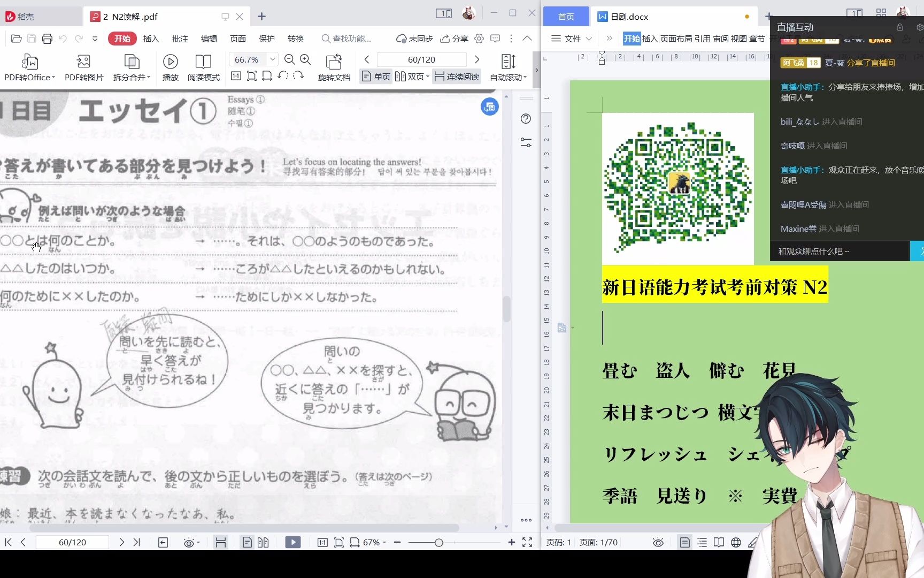Toggle 双页 double page view
924x578 pixels.
[412, 77]
